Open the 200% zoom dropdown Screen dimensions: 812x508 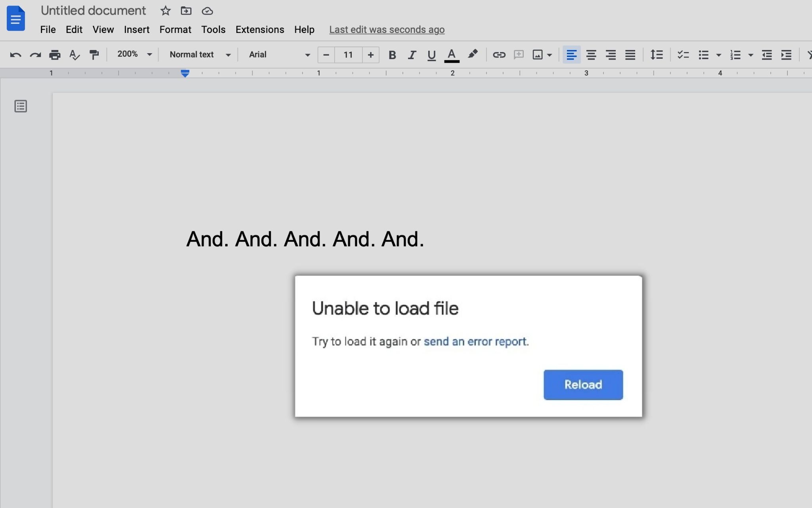[134, 54]
